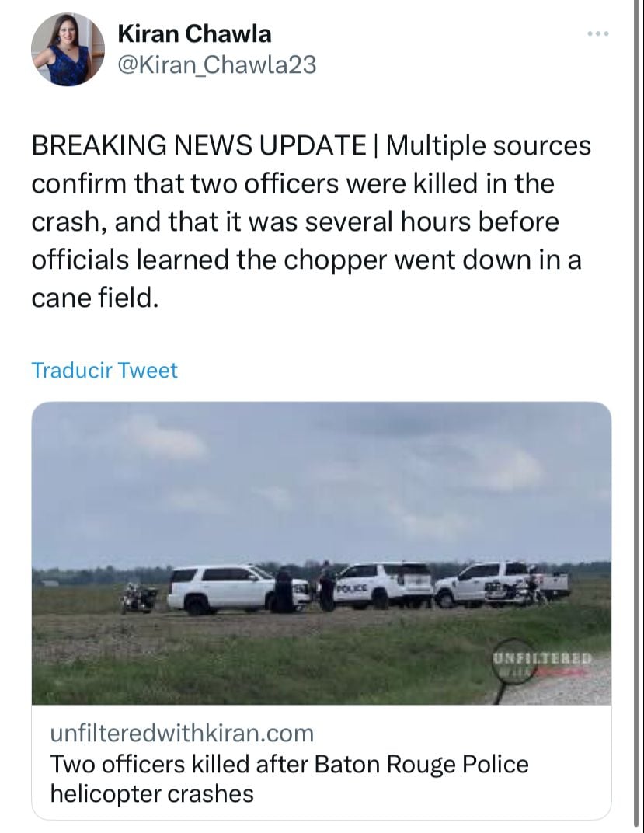
Task: Open the unfilteredwithkiran.com domain link
Action: point(182,733)
